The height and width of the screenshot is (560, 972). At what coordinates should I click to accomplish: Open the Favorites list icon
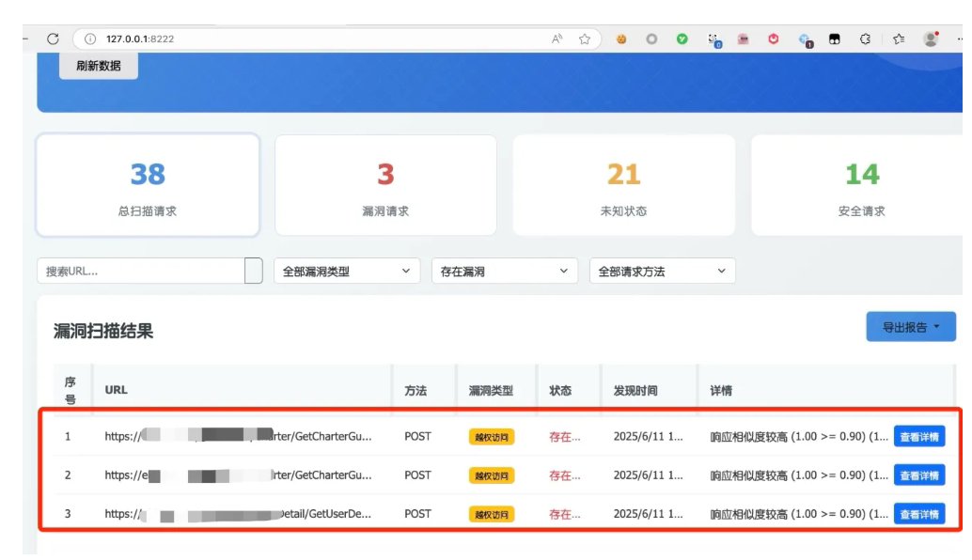click(x=897, y=39)
